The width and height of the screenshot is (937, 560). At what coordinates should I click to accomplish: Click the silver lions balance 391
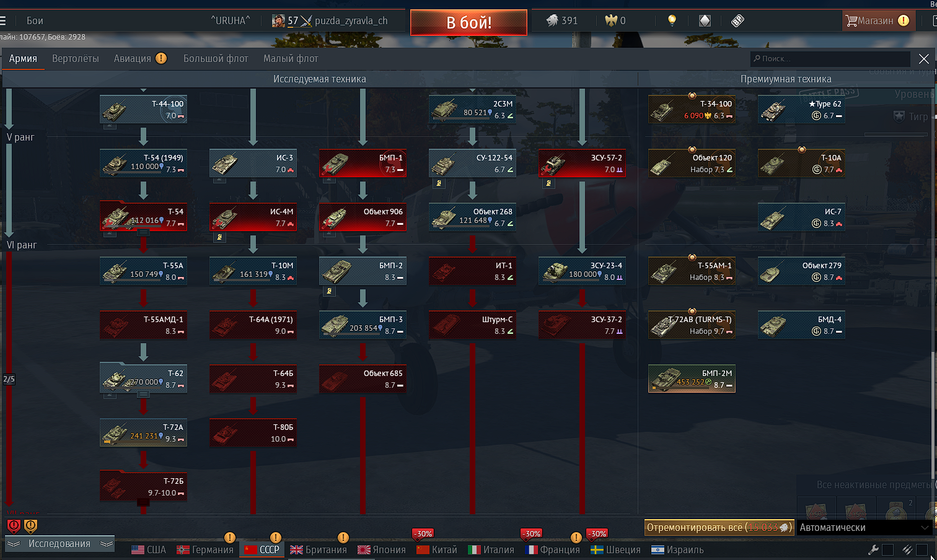561,20
